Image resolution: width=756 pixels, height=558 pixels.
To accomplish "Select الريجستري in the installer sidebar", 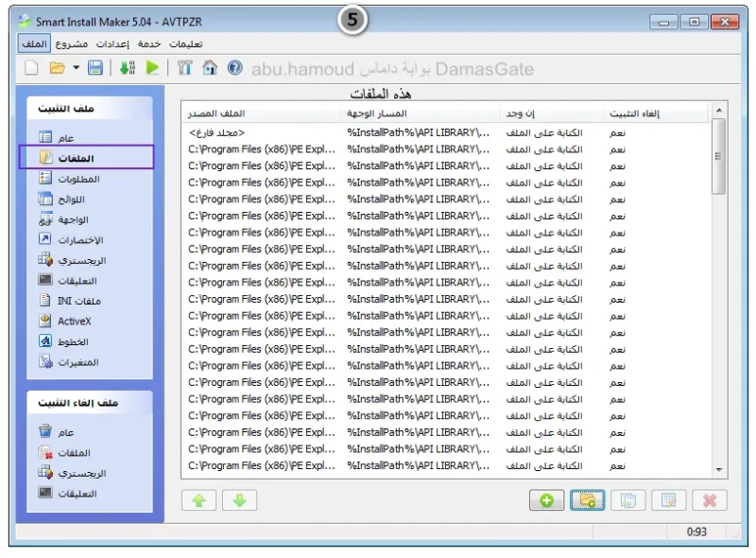I will click(73, 260).
